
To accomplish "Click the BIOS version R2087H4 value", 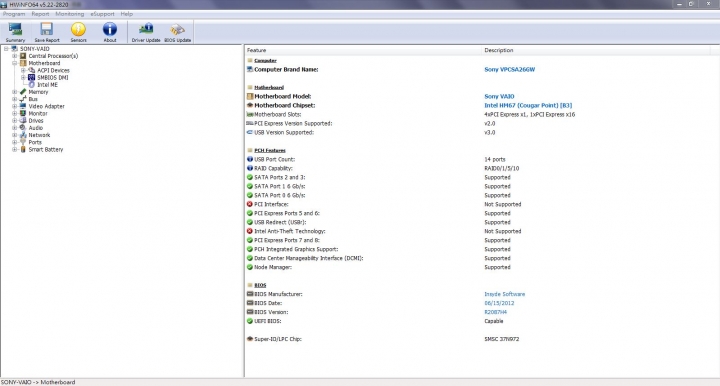I will (495, 312).
